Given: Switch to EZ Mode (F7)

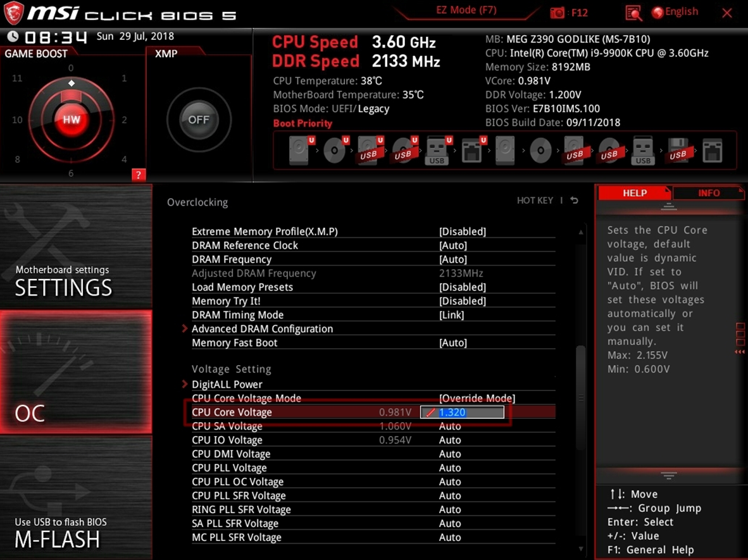Looking at the screenshot, I should coord(466,10).
